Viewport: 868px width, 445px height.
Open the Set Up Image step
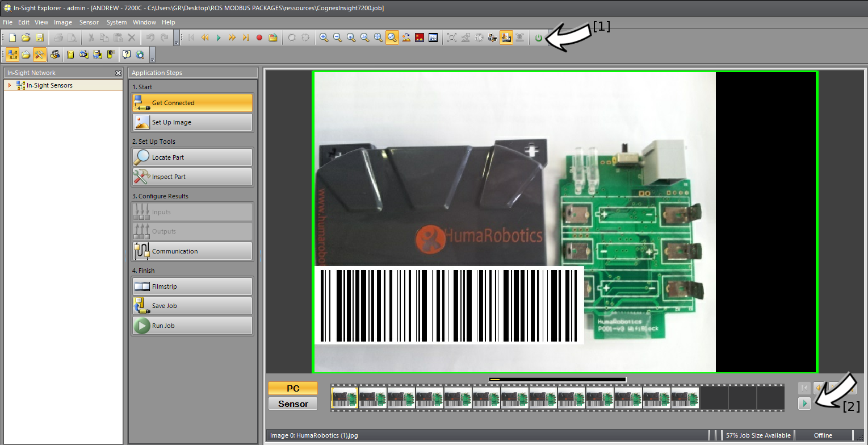[192, 122]
